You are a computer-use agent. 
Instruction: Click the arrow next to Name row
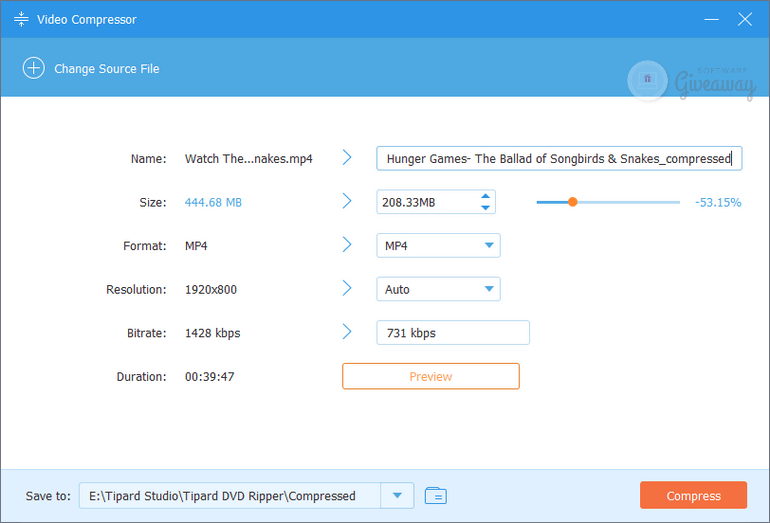[347, 158]
